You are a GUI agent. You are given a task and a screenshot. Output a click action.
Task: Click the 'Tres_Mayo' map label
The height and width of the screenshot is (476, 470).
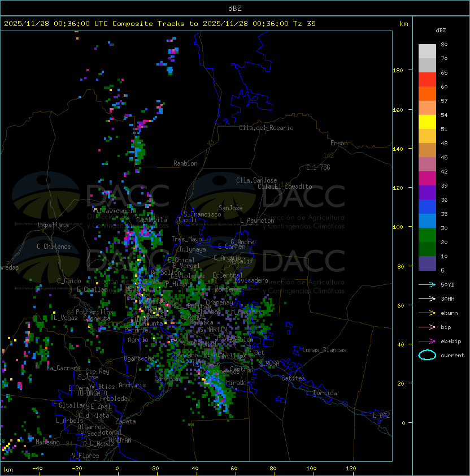tap(186, 239)
